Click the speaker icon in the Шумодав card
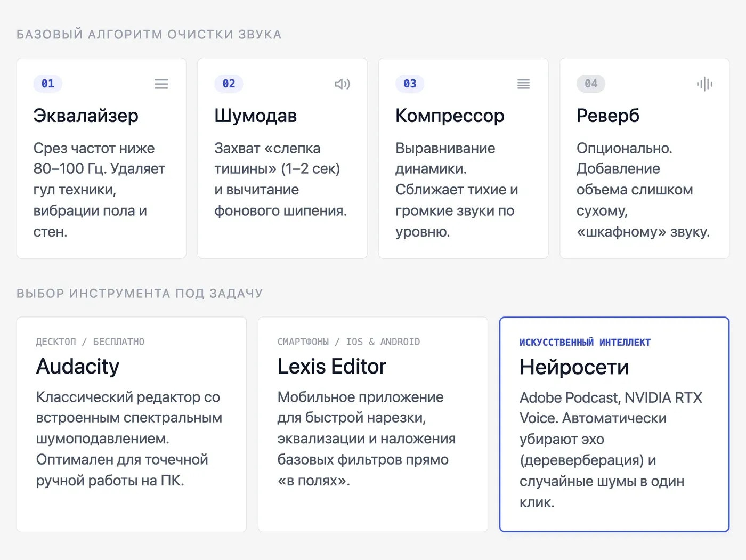The width and height of the screenshot is (746, 560). tap(342, 84)
